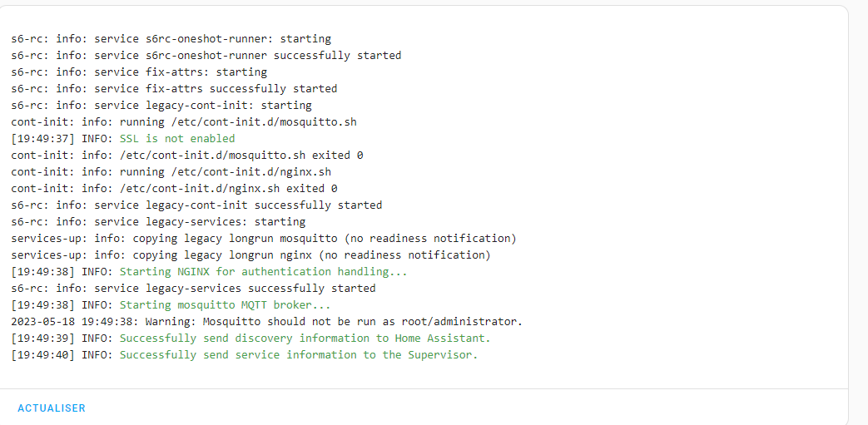Image resolution: width=868 pixels, height=425 pixels.
Task: Click the 'copying legacy longrun mosquitto' line
Action: pyautogui.click(x=264, y=239)
